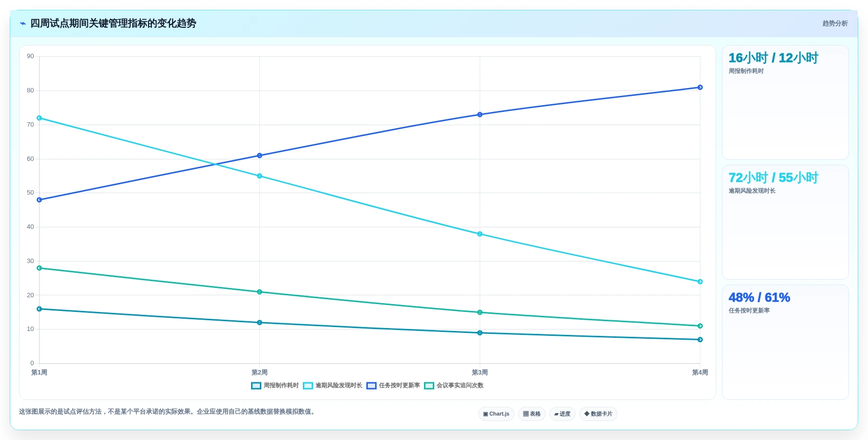Click the 50 y-axis tick label
The width and height of the screenshot is (868, 440).
[x=31, y=193]
